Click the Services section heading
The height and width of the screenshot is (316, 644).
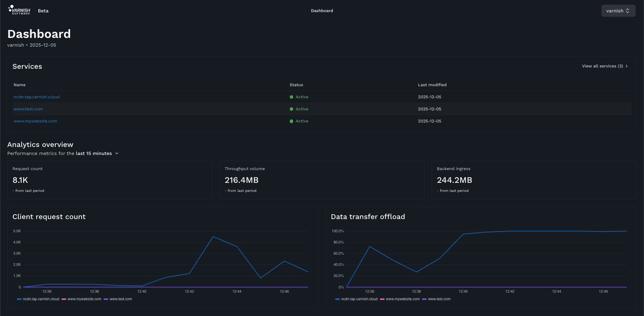pyautogui.click(x=27, y=66)
